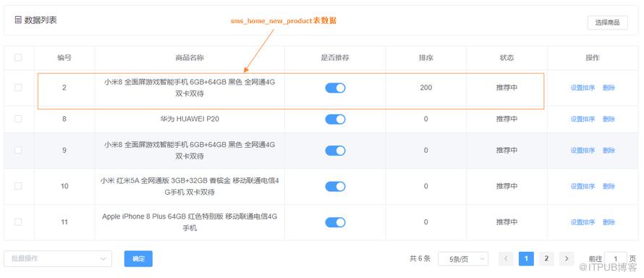The height and width of the screenshot is (278, 644).
Task: Toggle recommend switch for iPhone 8 Plus
Action: coord(335,222)
